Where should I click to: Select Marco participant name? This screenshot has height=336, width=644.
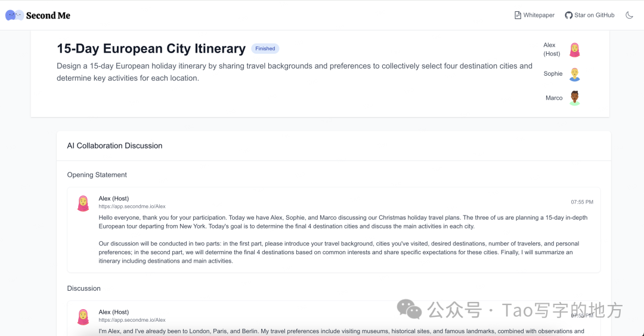tap(554, 98)
